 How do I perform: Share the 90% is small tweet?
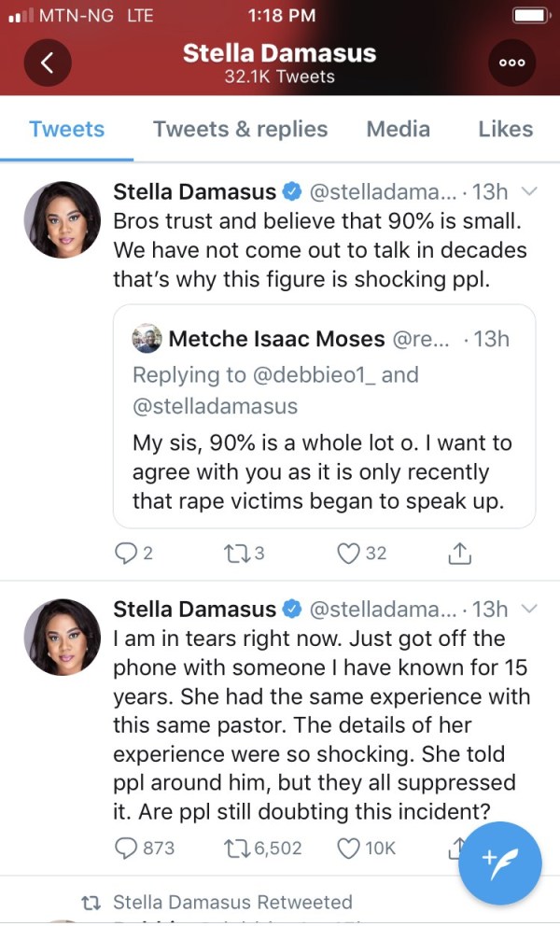tap(458, 554)
